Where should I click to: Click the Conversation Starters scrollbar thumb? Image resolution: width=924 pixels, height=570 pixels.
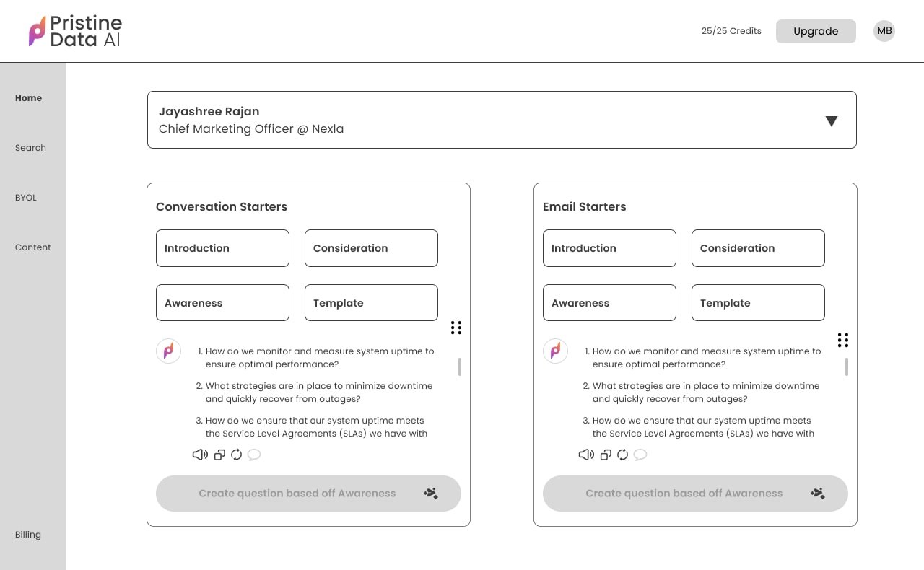click(x=460, y=367)
